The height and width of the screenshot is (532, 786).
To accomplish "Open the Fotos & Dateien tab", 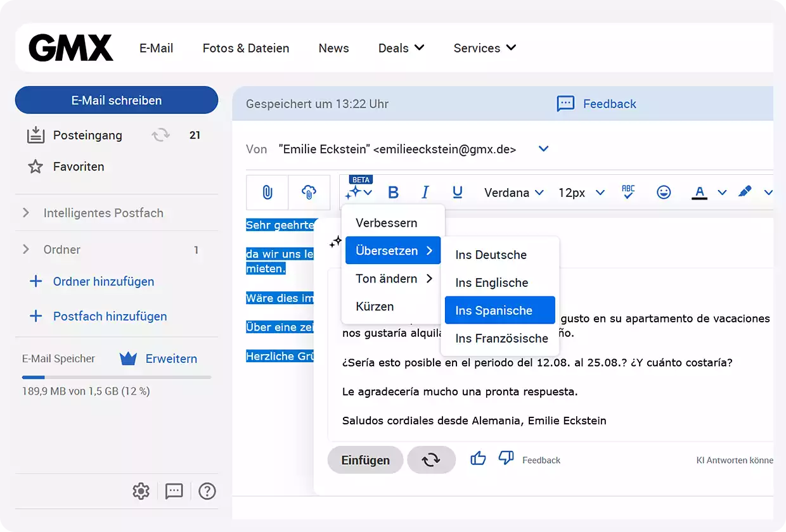I will click(x=246, y=48).
